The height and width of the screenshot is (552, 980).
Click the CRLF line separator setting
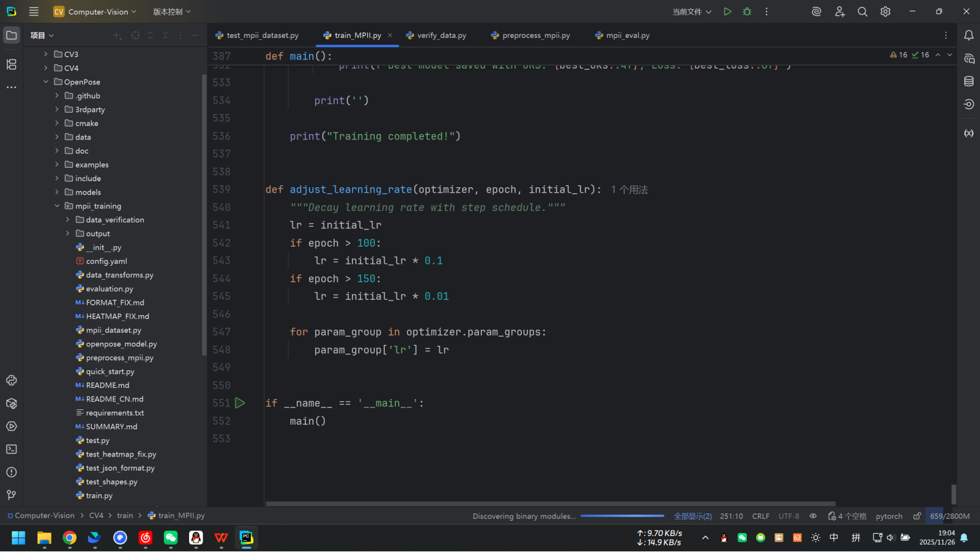tap(760, 516)
